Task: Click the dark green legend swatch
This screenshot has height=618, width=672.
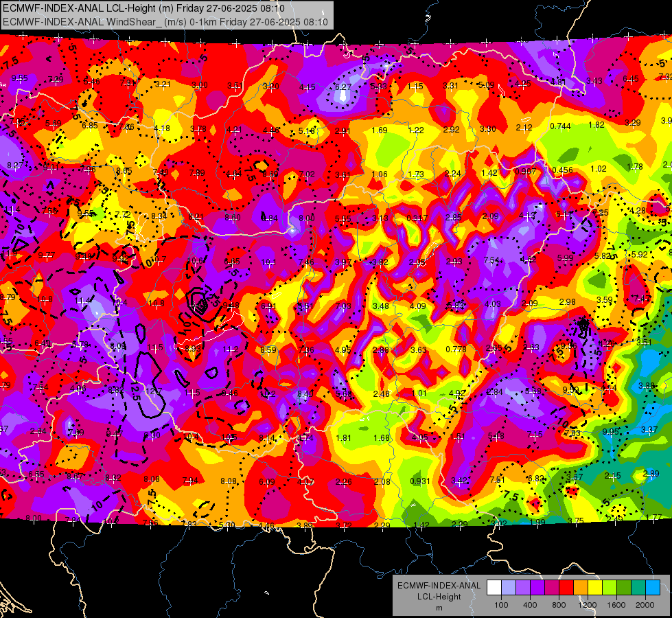Action: pyautogui.click(x=624, y=588)
